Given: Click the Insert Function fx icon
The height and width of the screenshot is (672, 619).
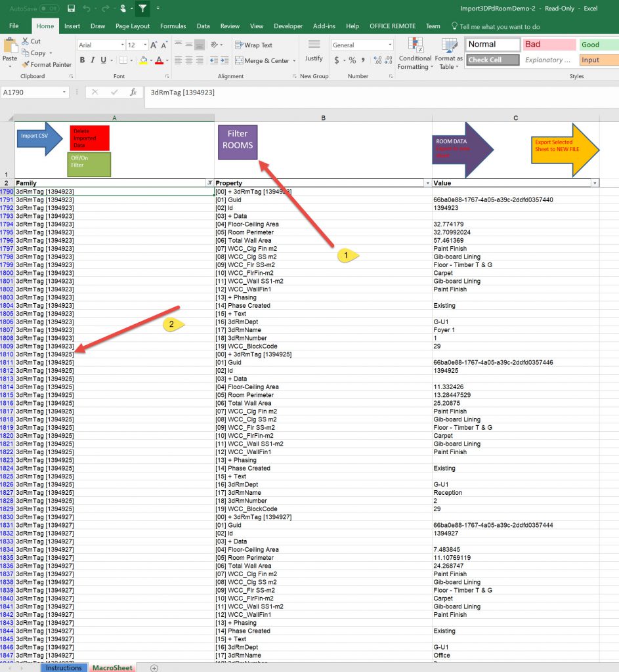Looking at the screenshot, I should point(133,93).
